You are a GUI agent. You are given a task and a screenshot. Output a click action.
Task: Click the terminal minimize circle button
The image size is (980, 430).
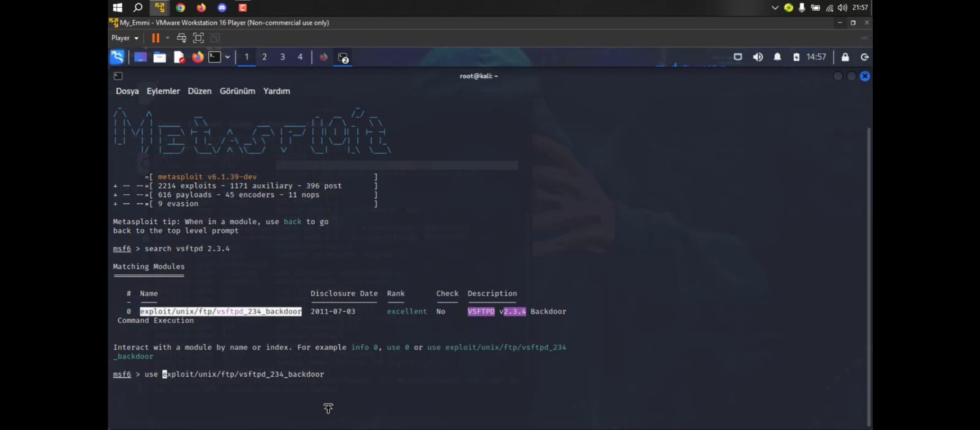point(838,76)
